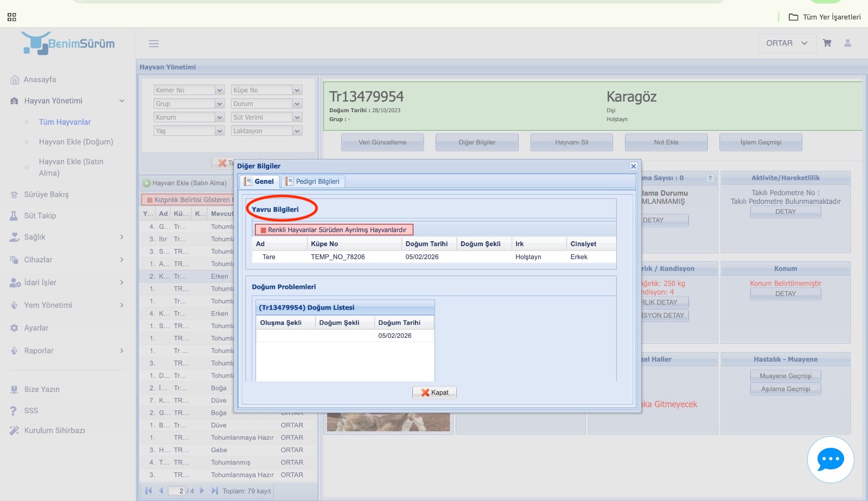Collapse the Hayvan Yönetimi menu
This screenshot has height=501, width=868.
pos(122,101)
